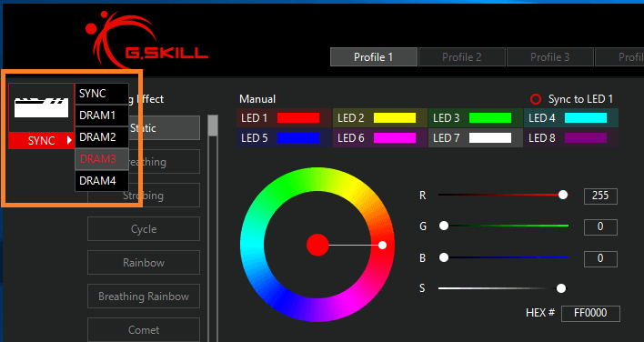This screenshot has height=342, width=644.
Task: Click the HEX # FF0000 field
Action: coord(590,313)
